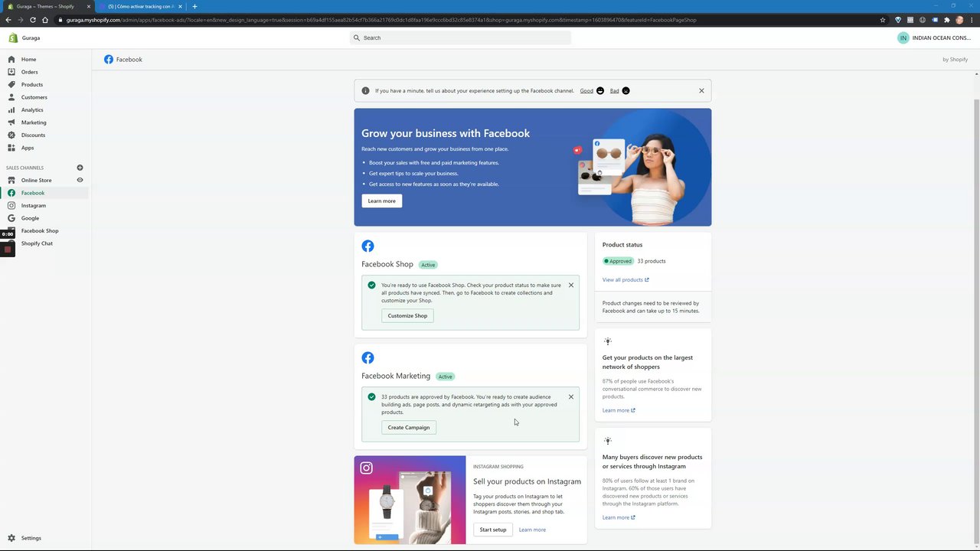
Task: Click the Create Campaign button
Action: pyautogui.click(x=409, y=427)
